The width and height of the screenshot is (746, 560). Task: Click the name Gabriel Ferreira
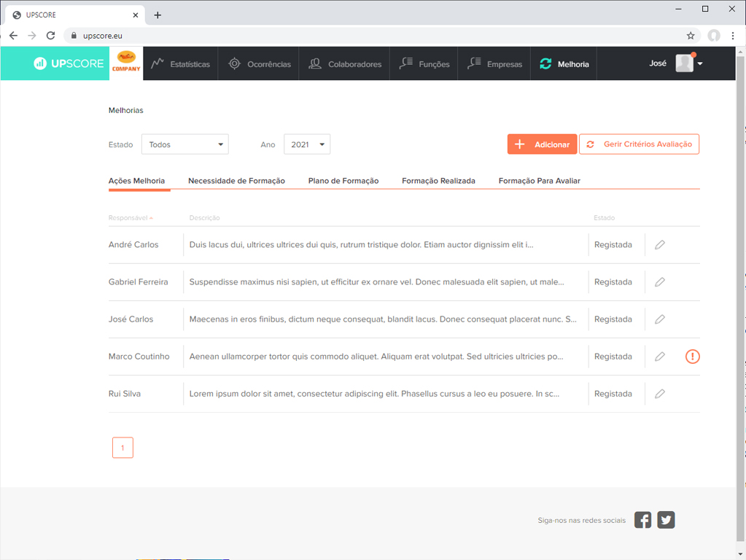(x=139, y=282)
